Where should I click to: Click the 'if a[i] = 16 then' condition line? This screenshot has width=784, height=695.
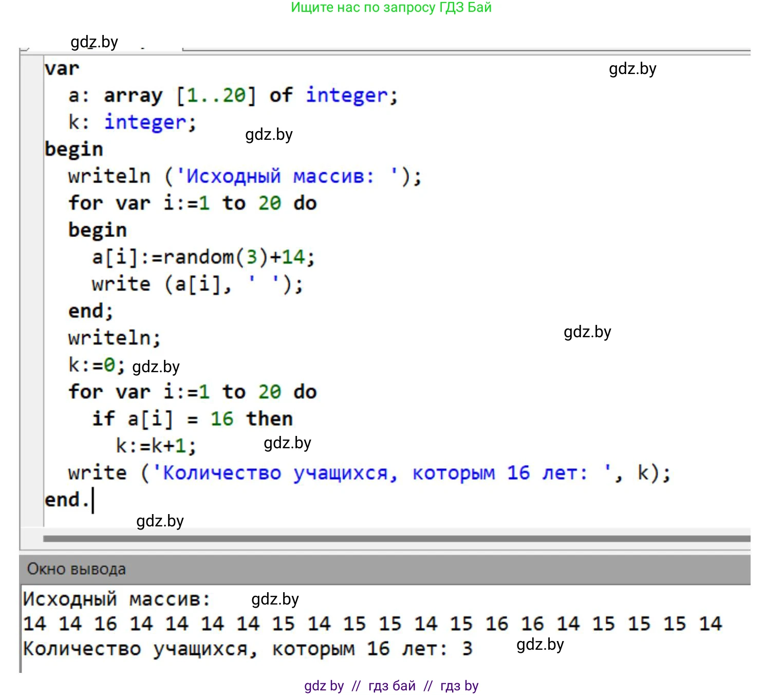pyautogui.click(x=192, y=419)
